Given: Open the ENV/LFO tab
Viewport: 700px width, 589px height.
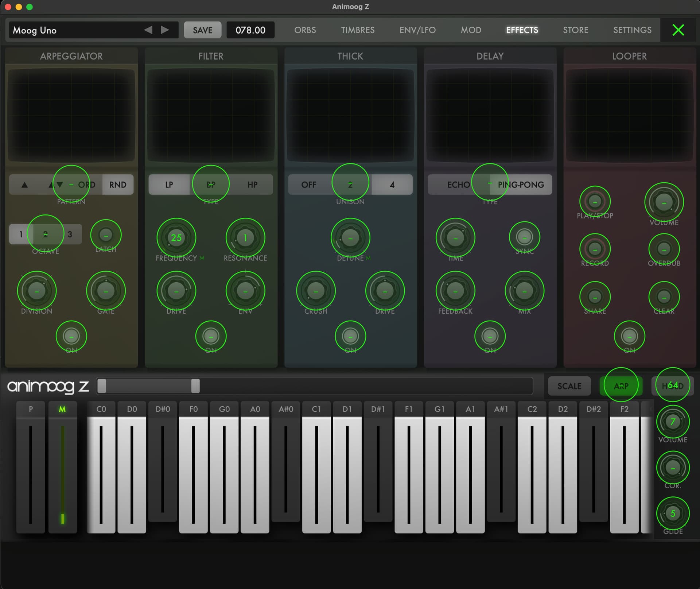Looking at the screenshot, I should click(x=417, y=30).
